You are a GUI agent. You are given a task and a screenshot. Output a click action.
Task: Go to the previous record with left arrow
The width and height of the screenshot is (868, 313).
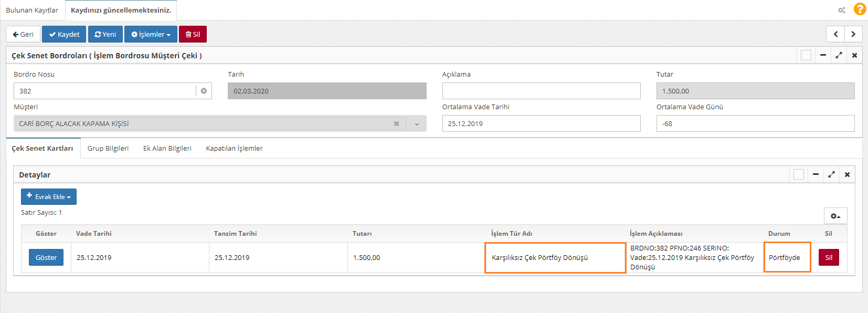[835, 34]
